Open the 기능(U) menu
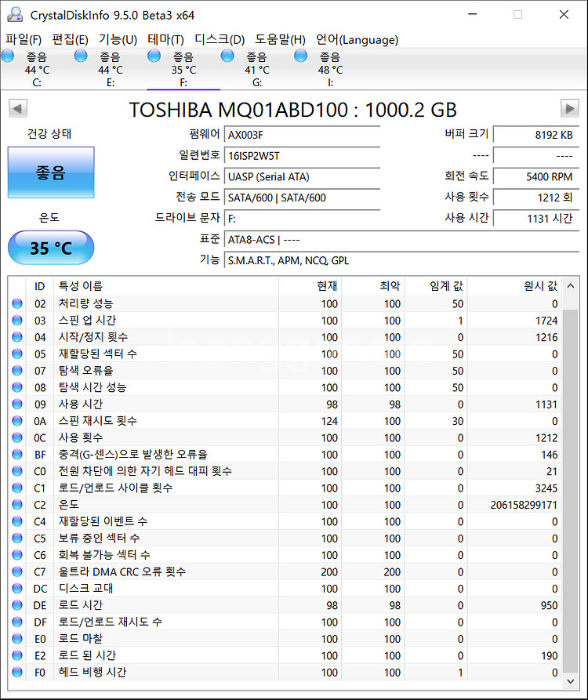The image size is (588, 700). [118, 40]
